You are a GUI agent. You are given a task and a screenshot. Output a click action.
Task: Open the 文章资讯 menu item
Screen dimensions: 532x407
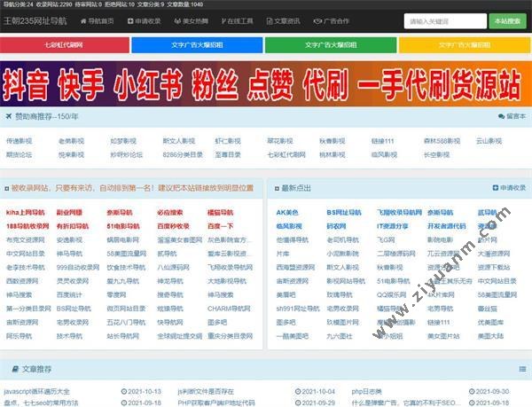click(284, 21)
